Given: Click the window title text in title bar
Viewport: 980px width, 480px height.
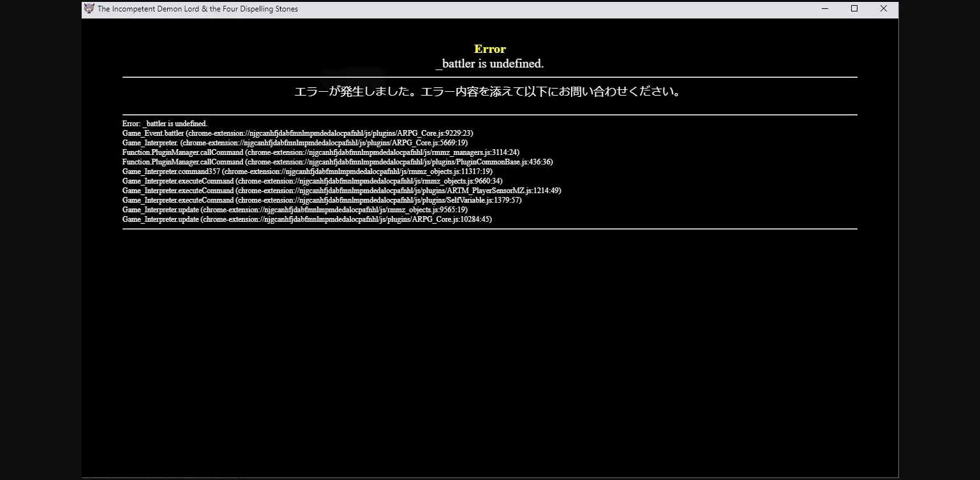Looking at the screenshot, I should 197,9.
